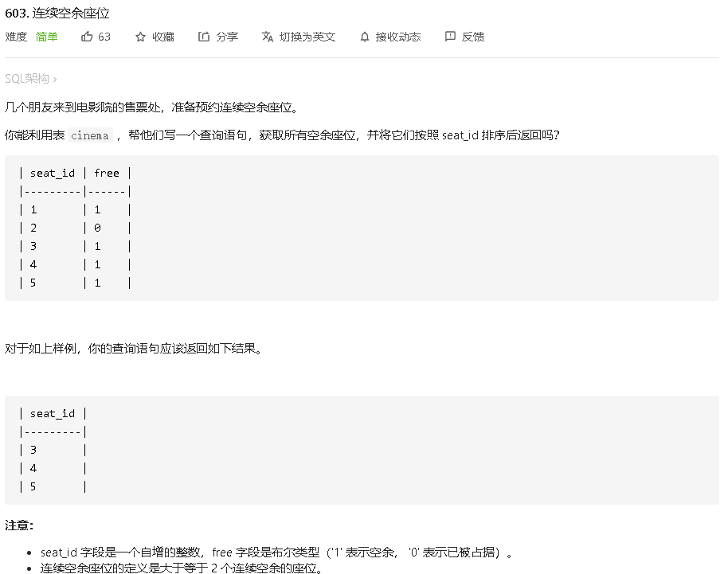The image size is (728, 574).
Task: Switch language via 切换为英文
Action: click(x=307, y=37)
